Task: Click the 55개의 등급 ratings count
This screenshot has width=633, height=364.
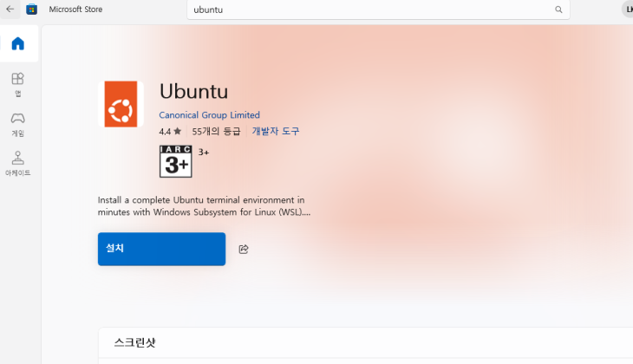Action: 216,132
